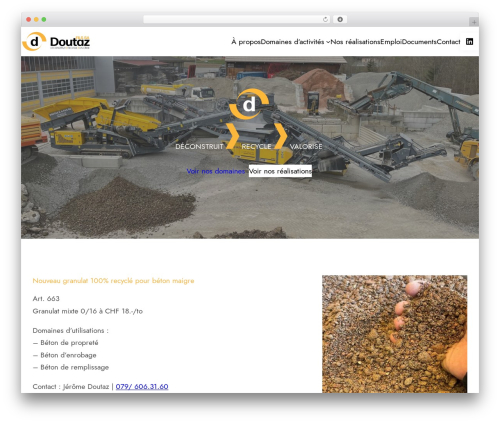Image resolution: width=500 pixels, height=423 pixels.
Task: Click the Béton d'enrobage list item
Action: pyautogui.click(x=65, y=355)
